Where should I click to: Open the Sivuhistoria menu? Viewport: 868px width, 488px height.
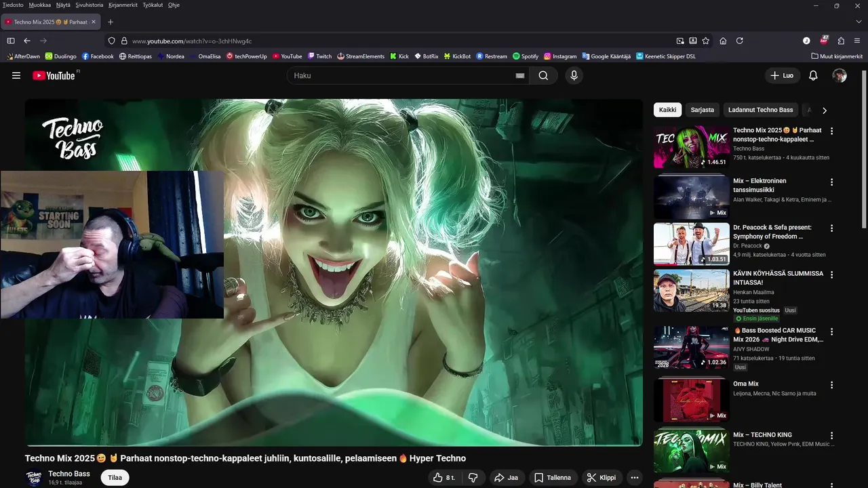pyautogui.click(x=90, y=5)
